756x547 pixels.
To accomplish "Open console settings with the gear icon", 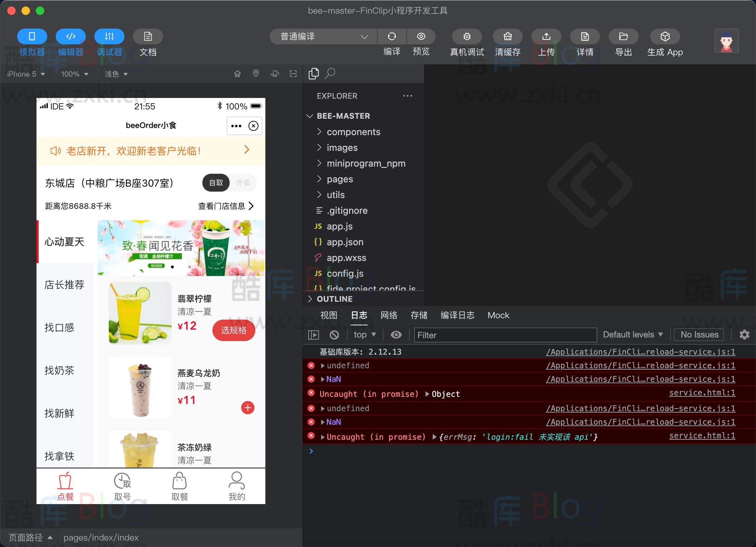I will click(x=745, y=335).
